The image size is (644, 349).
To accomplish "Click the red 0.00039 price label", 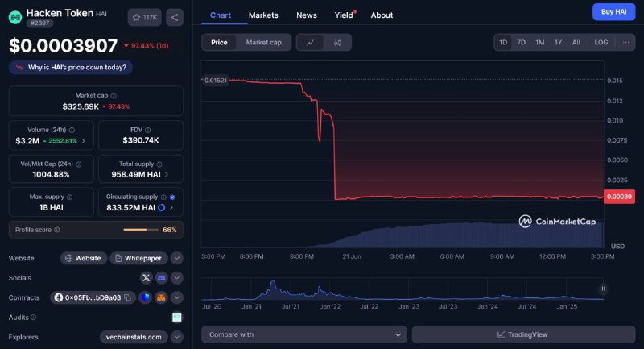I will (x=619, y=197).
